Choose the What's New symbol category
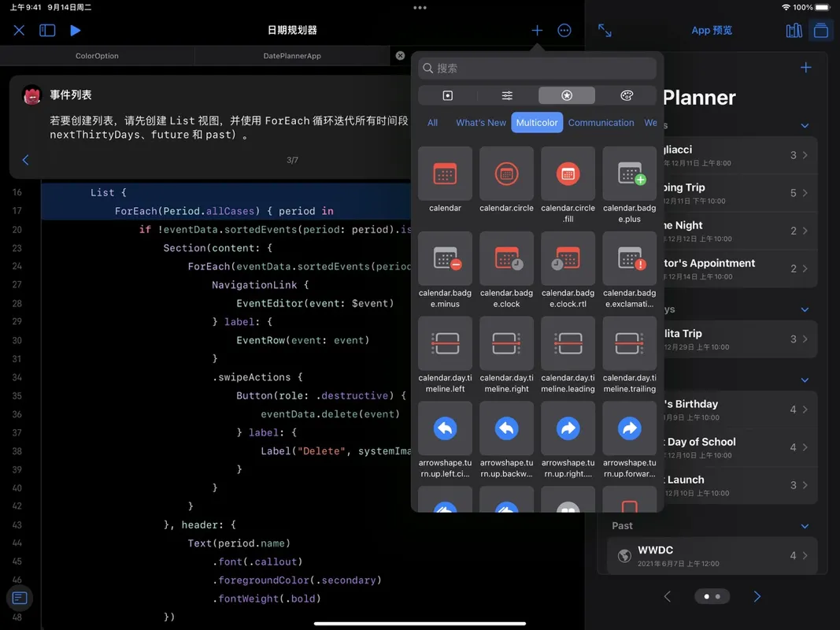Screen dimensions: 840x630 point(480,123)
